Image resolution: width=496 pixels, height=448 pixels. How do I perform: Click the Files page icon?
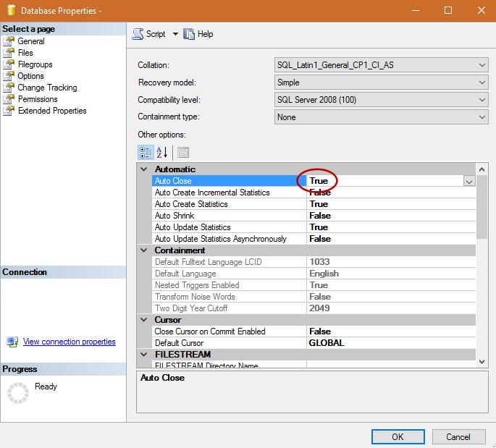point(9,53)
